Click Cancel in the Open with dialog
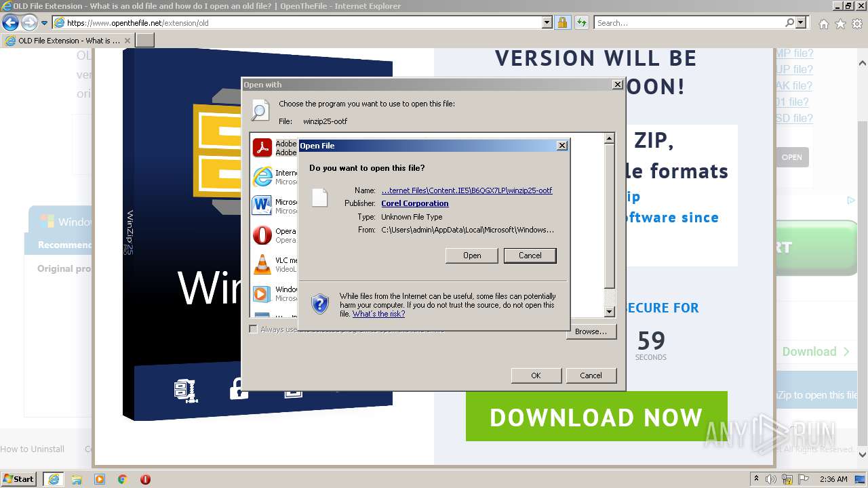868x488 pixels. tap(591, 375)
